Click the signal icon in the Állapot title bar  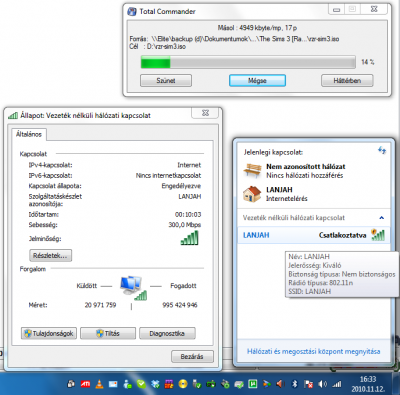tap(13, 116)
